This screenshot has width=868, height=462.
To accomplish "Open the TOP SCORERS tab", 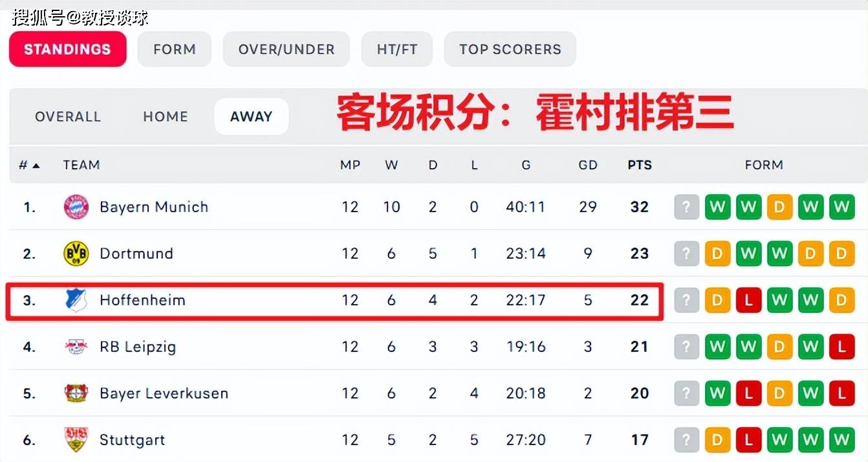I will (x=510, y=49).
